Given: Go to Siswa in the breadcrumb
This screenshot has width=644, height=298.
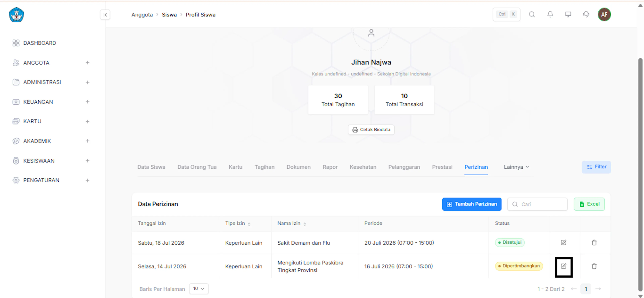Looking at the screenshot, I should 169,15.
